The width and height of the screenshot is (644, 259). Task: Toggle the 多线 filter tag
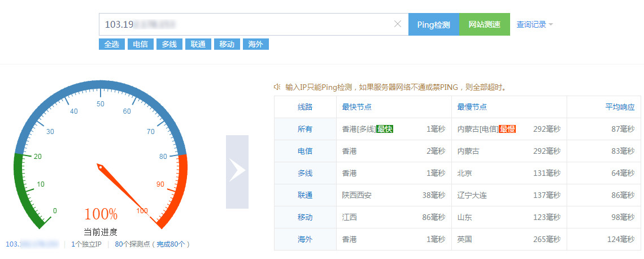click(169, 44)
